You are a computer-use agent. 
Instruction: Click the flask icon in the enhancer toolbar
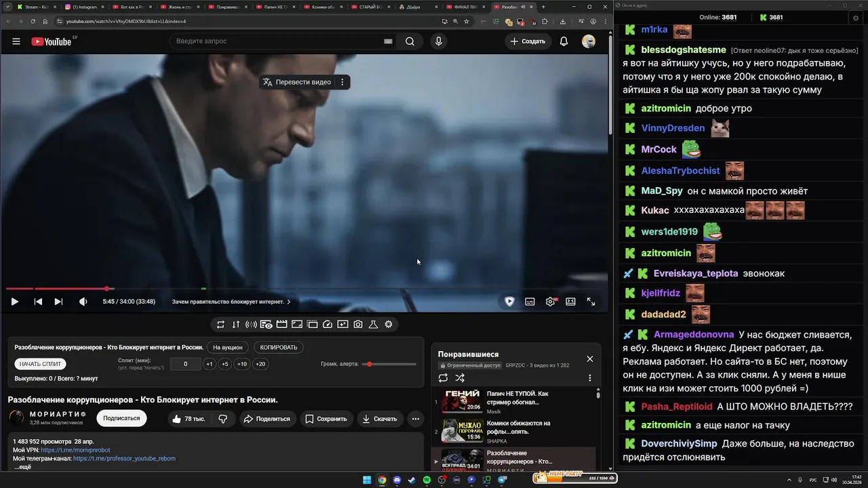click(373, 325)
